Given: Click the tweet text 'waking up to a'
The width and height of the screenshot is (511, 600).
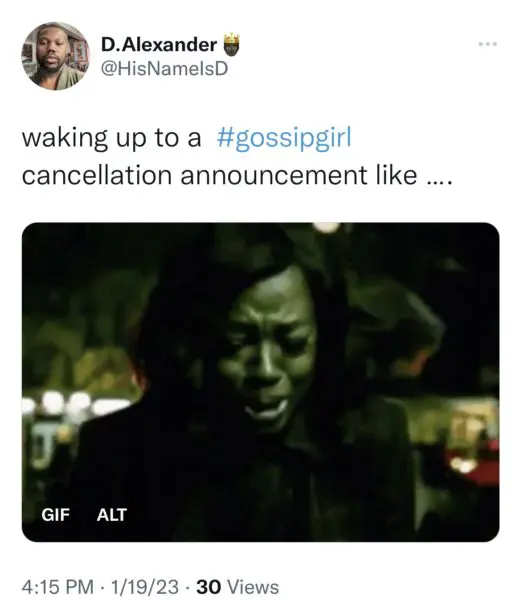Looking at the screenshot, I should click(111, 139).
